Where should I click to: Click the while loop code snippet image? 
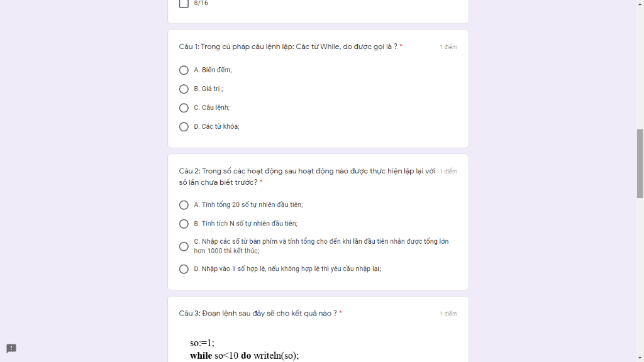coord(245,349)
